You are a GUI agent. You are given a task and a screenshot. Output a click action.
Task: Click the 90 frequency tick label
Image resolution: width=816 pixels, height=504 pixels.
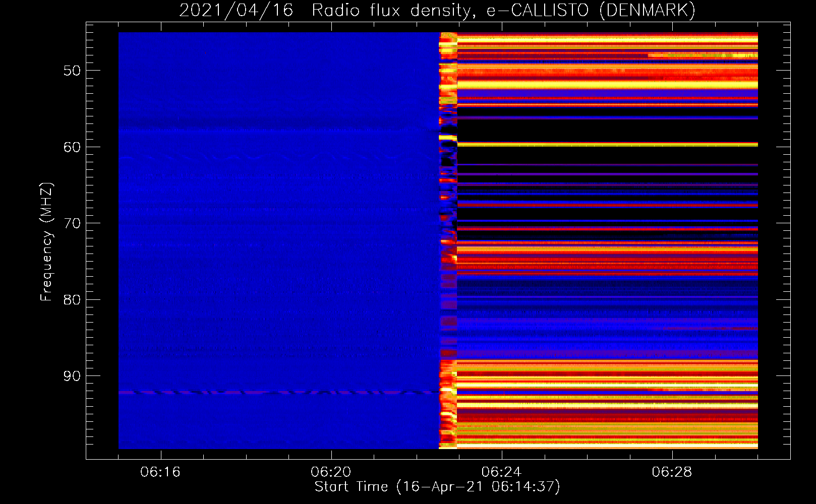[x=72, y=376]
